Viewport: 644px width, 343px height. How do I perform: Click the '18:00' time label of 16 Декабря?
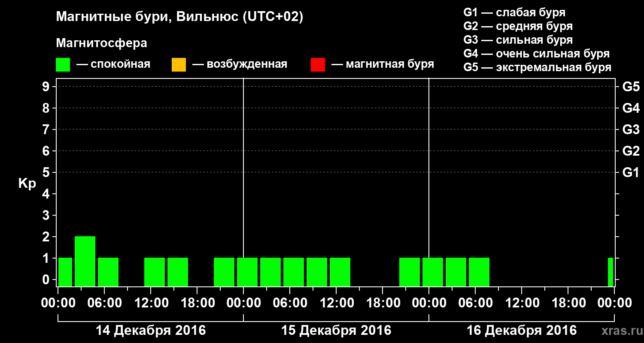[568, 303]
